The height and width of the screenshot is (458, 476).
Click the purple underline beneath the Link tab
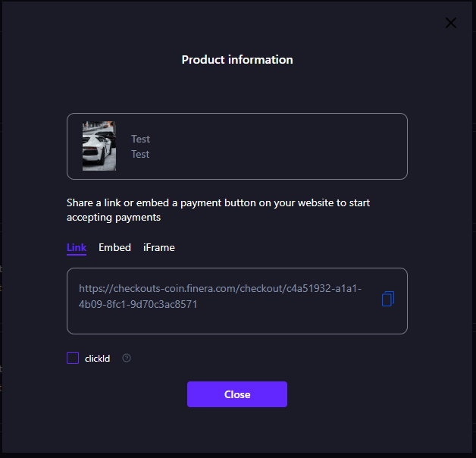77,255
